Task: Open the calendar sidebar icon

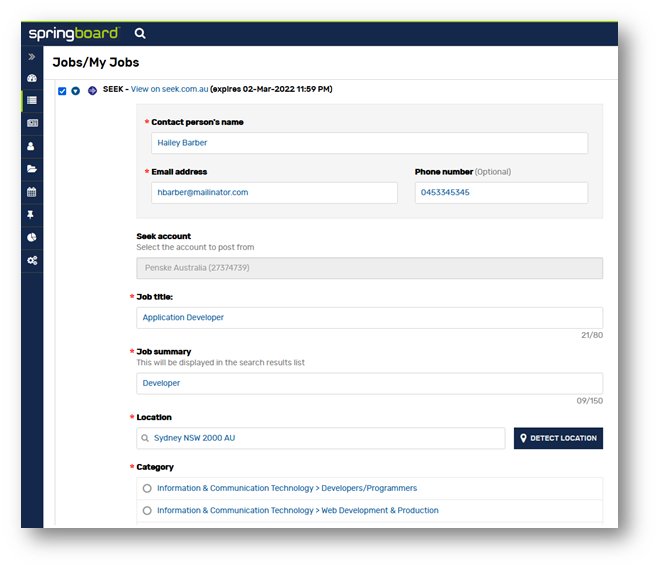Action: [32, 192]
